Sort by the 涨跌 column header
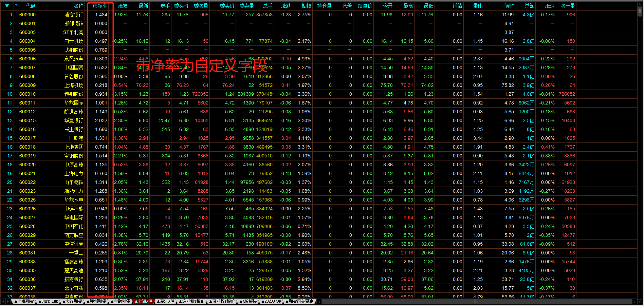 (286, 6)
